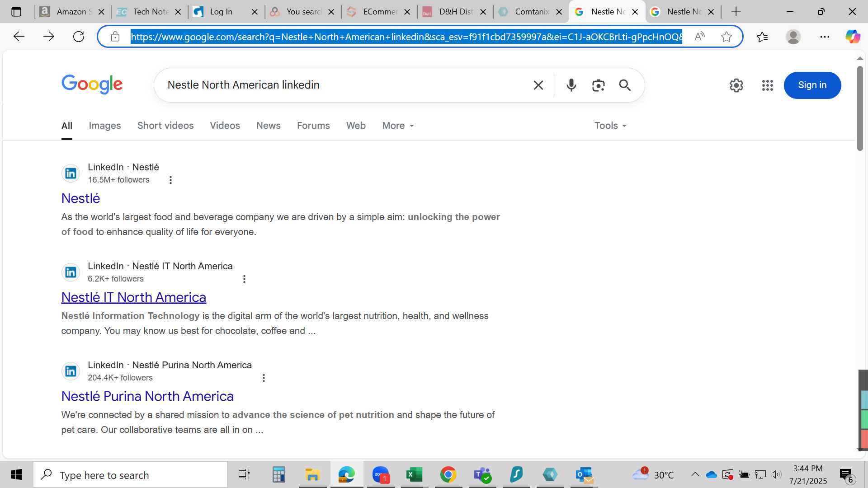868x488 pixels.
Task: Open the browser profile avatar
Action: coord(793,37)
